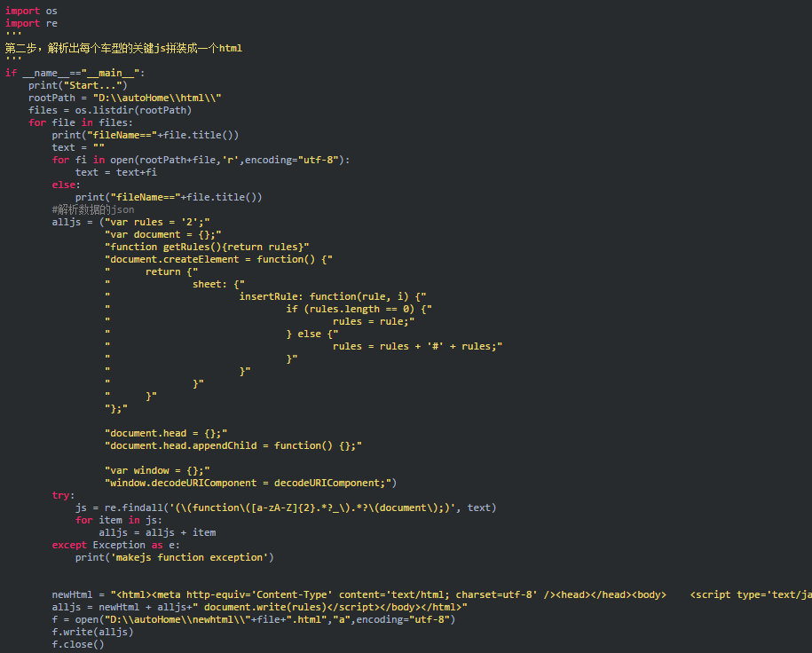The image size is (812, 653).
Task: Click the 'else:' keyword line
Action: click(66, 185)
